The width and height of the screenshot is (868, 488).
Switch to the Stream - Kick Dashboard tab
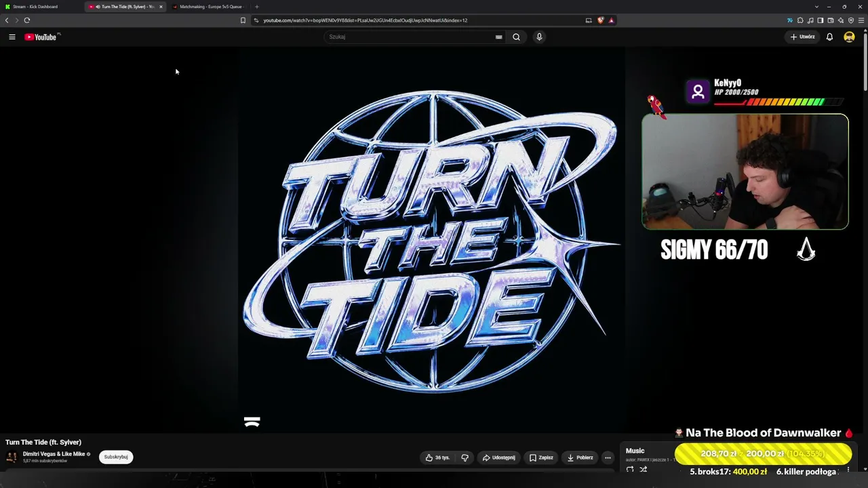pos(42,7)
